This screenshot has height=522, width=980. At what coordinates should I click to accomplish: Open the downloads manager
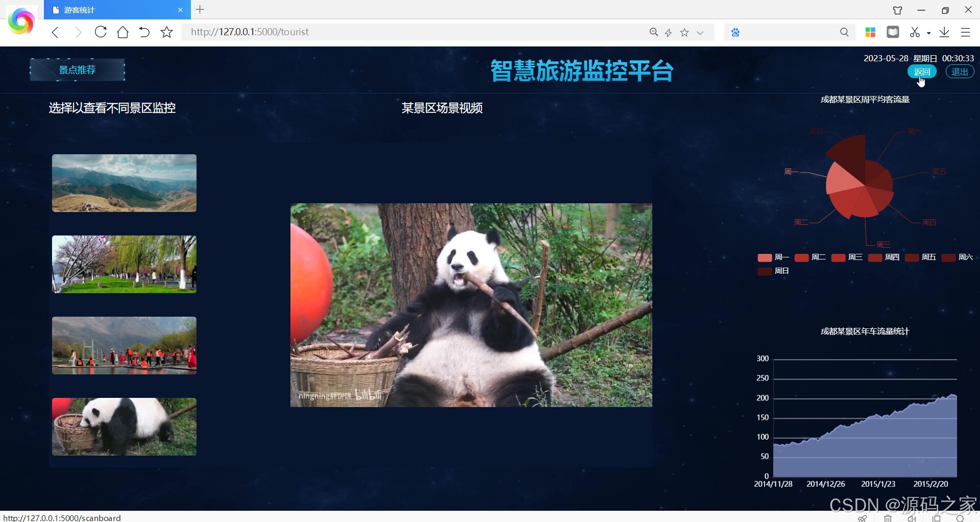tap(944, 32)
